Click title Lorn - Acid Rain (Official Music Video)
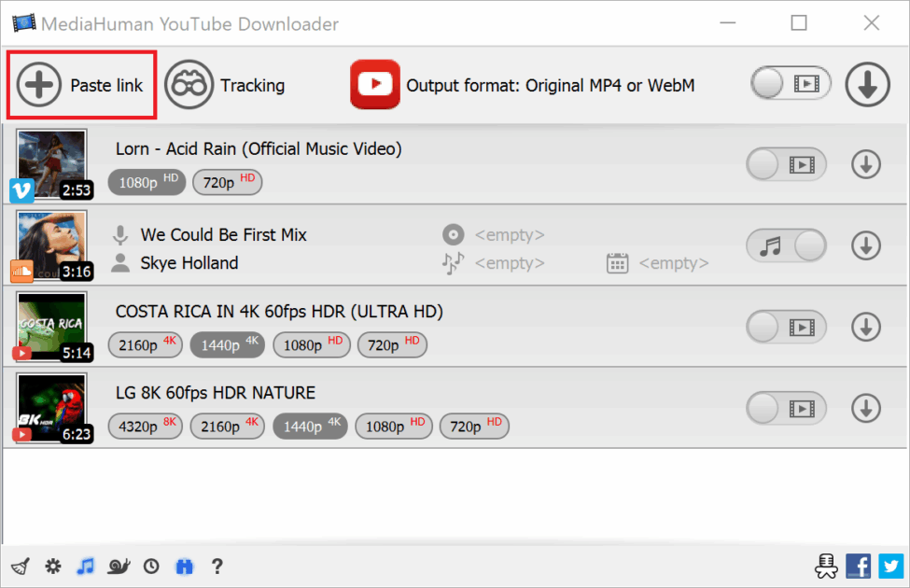Viewport: 910px width, 588px height. 259,149
